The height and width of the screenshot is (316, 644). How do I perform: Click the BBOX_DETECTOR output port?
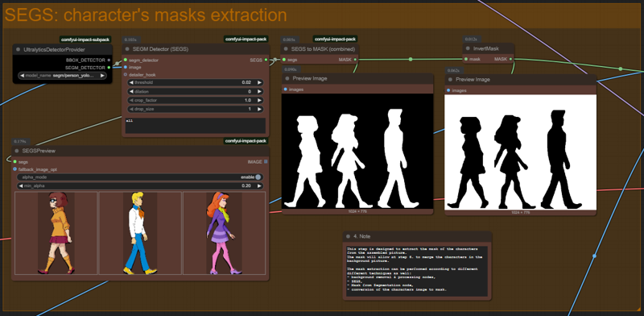109,60
